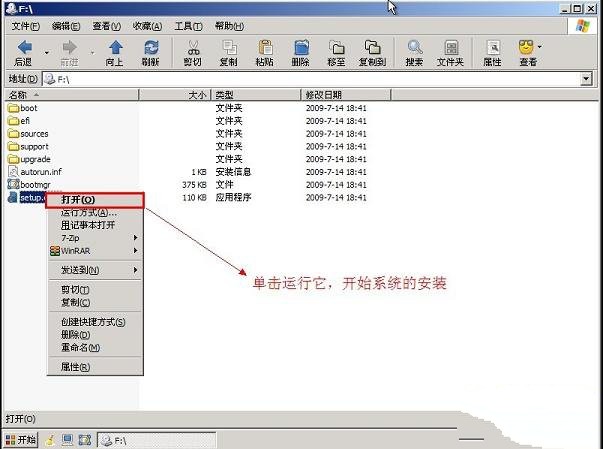Click the Start (开始) button
Screen dimensions: 603x449
(20, 439)
